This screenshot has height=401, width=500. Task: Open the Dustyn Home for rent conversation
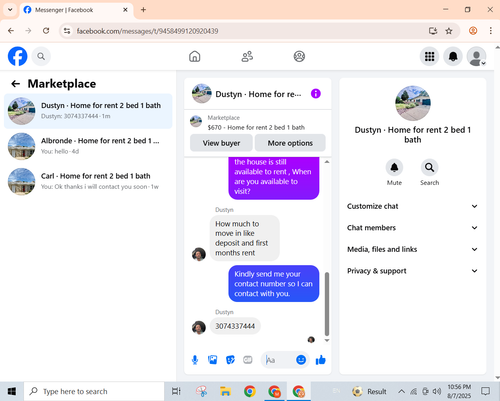pos(88,111)
